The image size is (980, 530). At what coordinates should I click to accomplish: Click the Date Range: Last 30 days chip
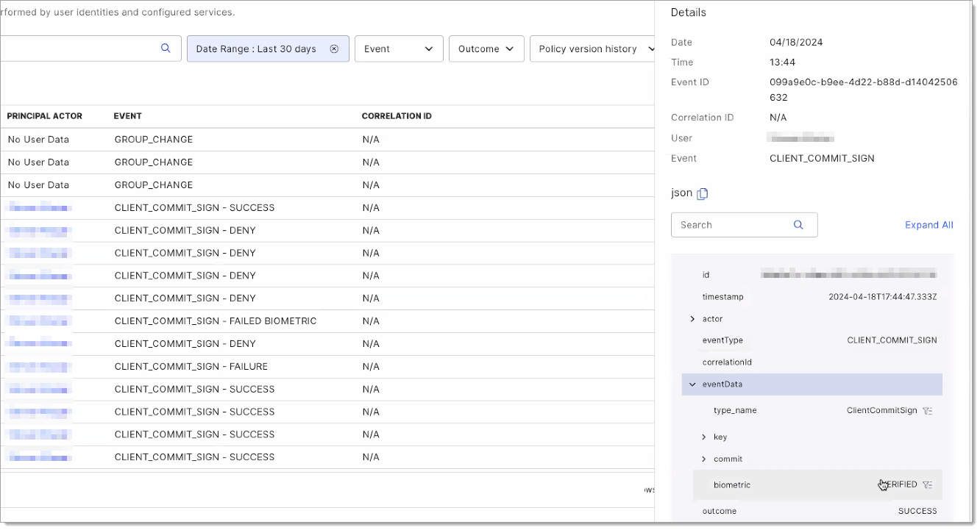coord(256,49)
